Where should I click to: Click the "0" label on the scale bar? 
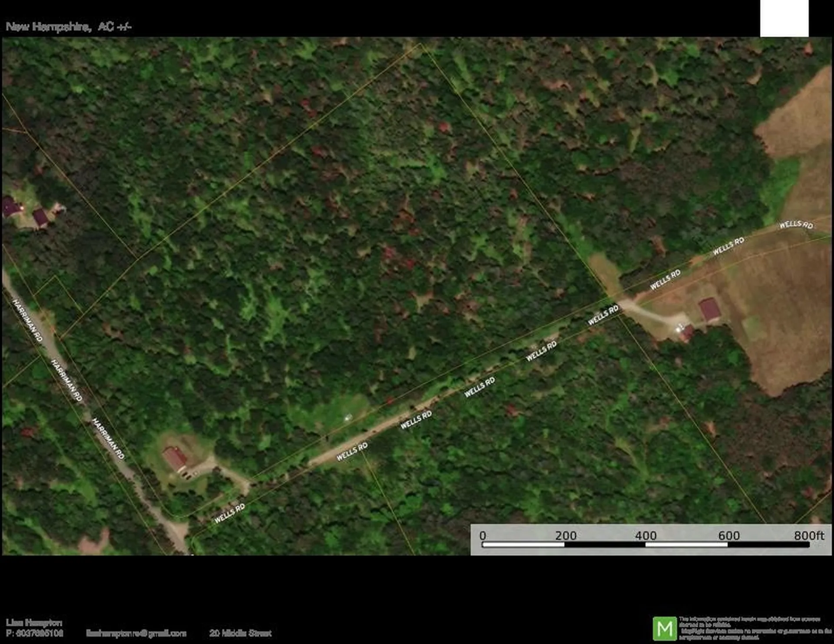[483, 535]
